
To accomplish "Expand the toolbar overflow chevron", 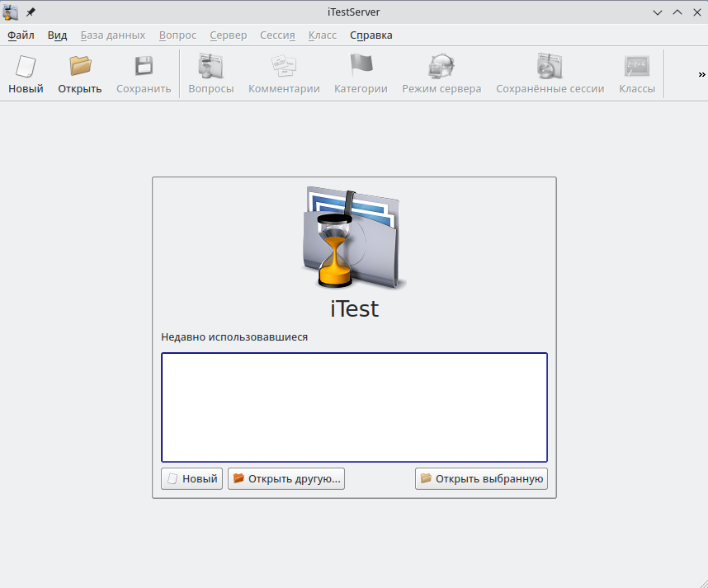I will [x=701, y=74].
